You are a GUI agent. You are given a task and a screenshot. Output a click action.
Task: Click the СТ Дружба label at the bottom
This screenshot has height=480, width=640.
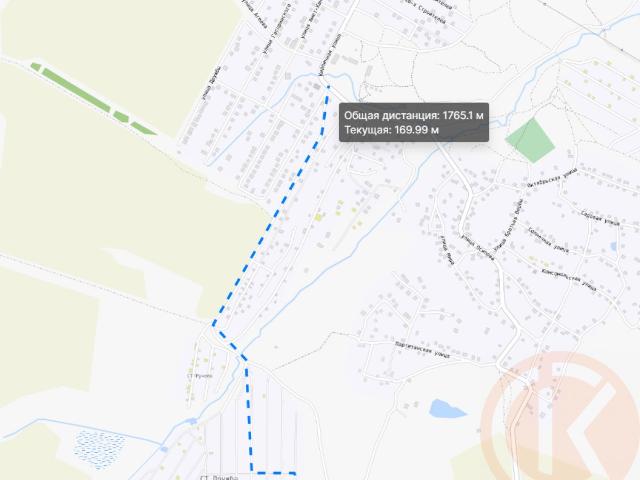[x=219, y=477]
